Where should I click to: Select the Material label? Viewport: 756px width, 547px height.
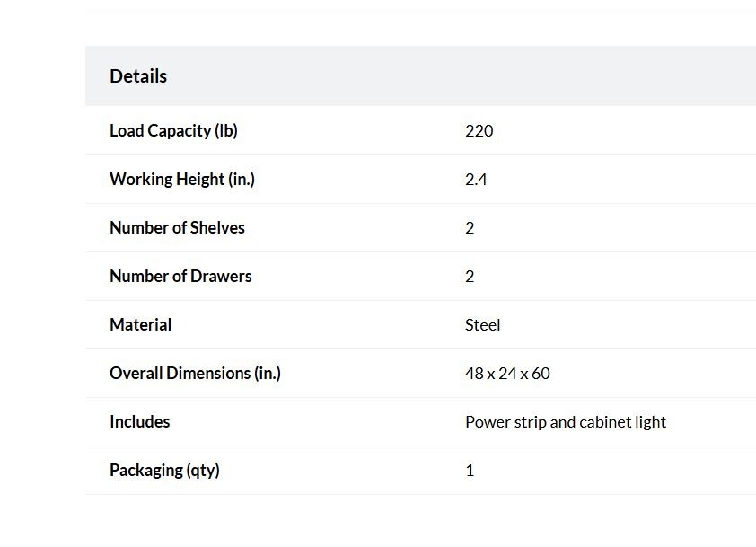pos(140,324)
